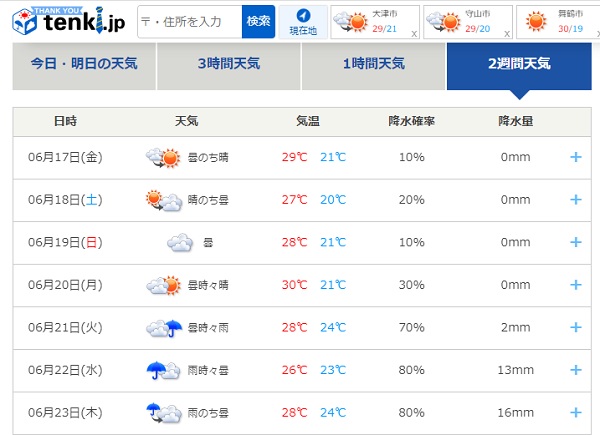The height and width of the screenshot is (435, 600).
Task: Click the cloudy icon for 06月19日
Action: pyautogui.click(x=180, y=242)
